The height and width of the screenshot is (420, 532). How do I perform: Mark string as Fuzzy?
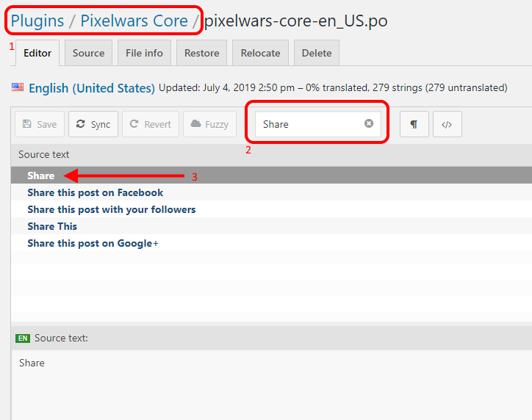click(x=209, y=124)
